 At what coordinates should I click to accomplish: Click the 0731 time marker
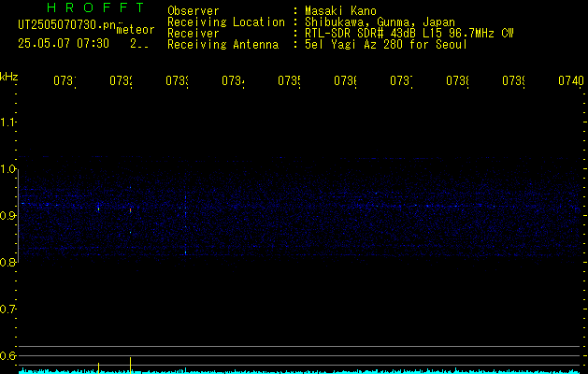click(65, 80)
